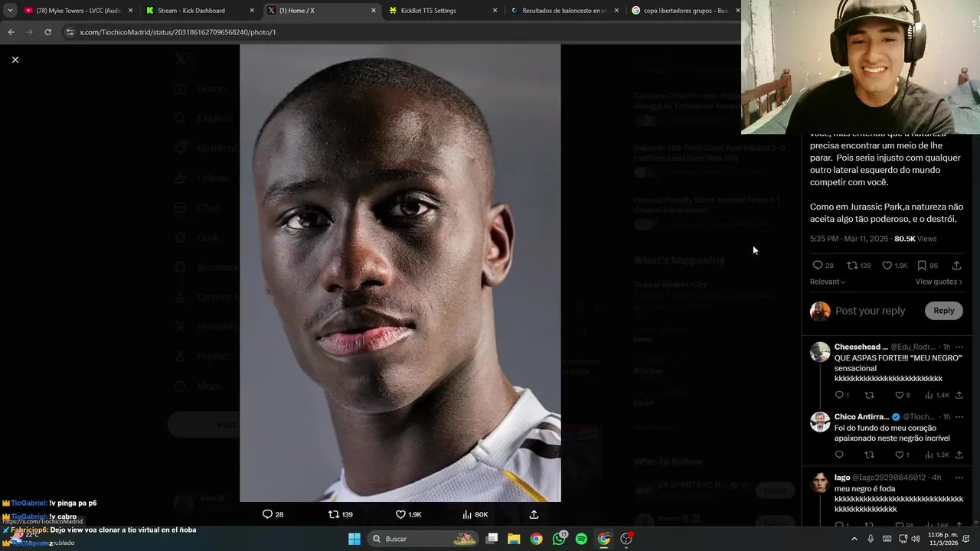Open more options on Cheesehead's reply
This screenshot has width=980, height=551.
coord(959,347)
